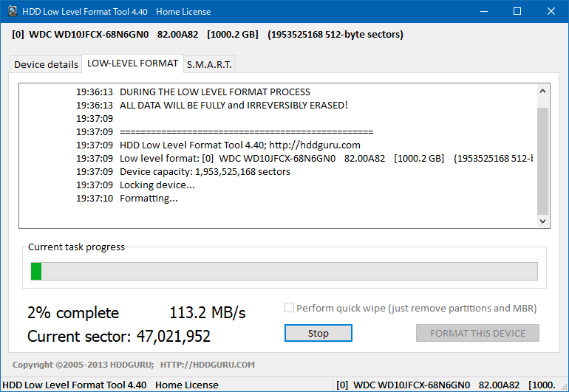Click the device header 'WDC WD10JFCX-68N6GN0' text
Screen dimensions: 569x392
point(89,35)
